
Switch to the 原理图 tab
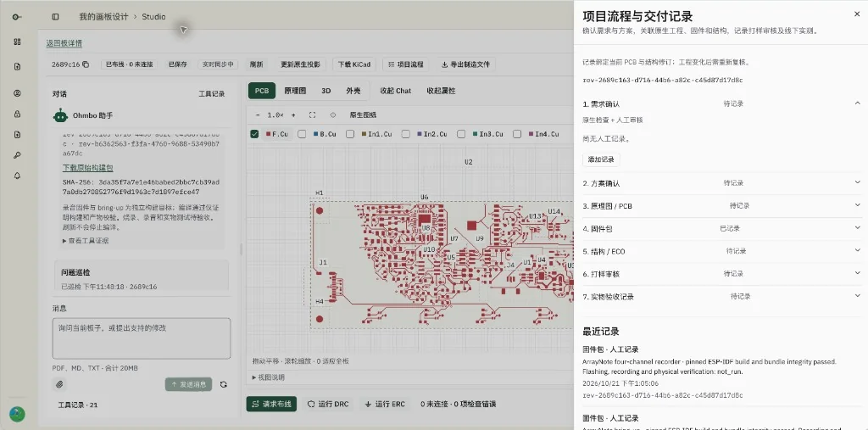tap(295, 91)
